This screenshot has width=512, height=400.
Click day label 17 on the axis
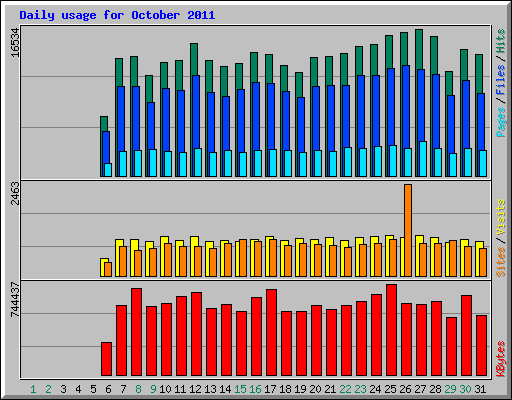point(270,389)
